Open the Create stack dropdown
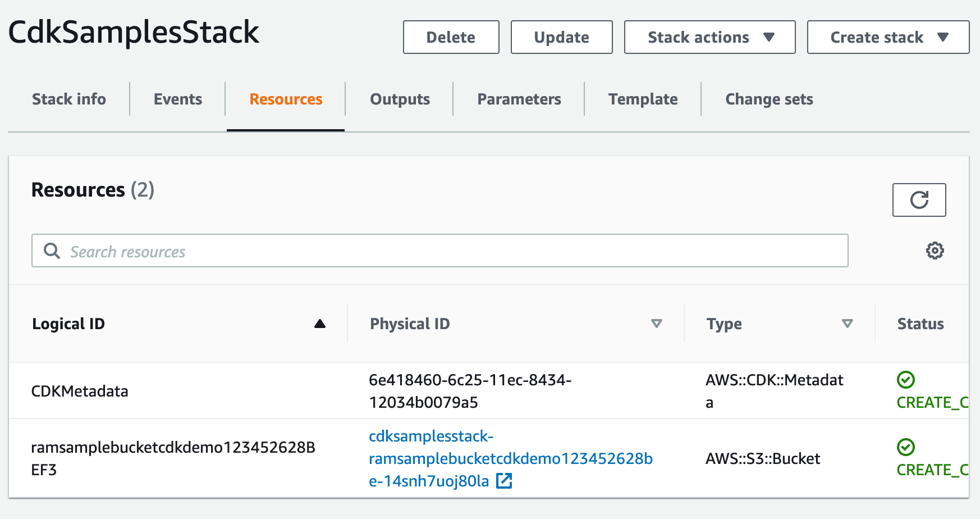 click(887, 38)
